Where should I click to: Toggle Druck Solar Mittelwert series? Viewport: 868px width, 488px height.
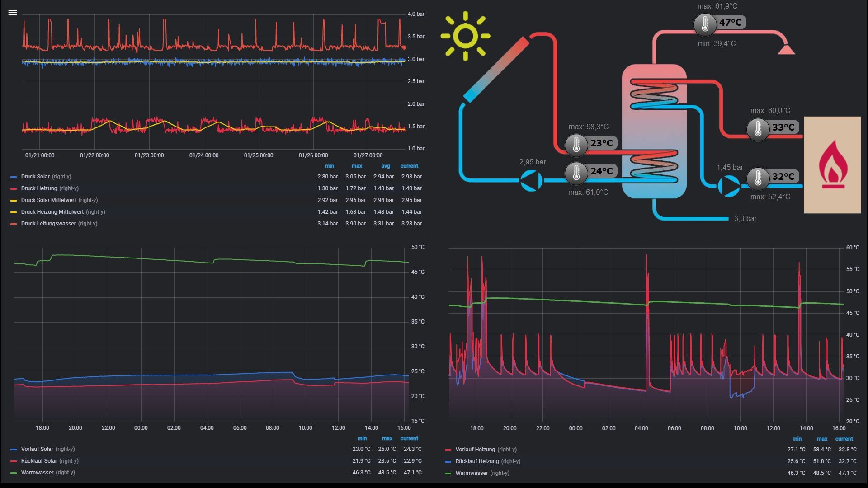click(49, 200)
